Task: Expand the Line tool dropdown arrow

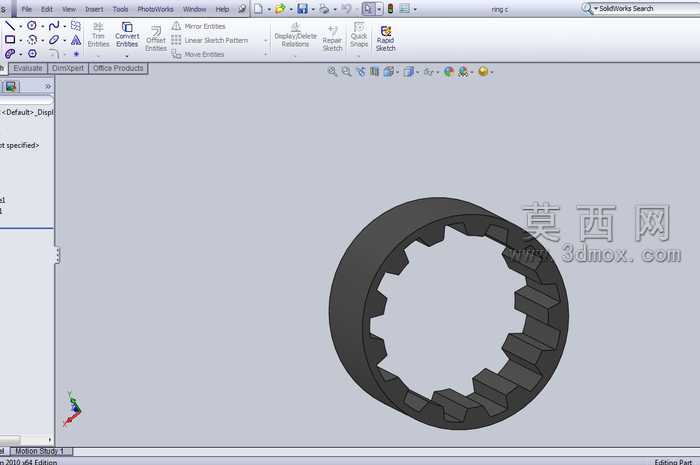Action: point(21,26)
